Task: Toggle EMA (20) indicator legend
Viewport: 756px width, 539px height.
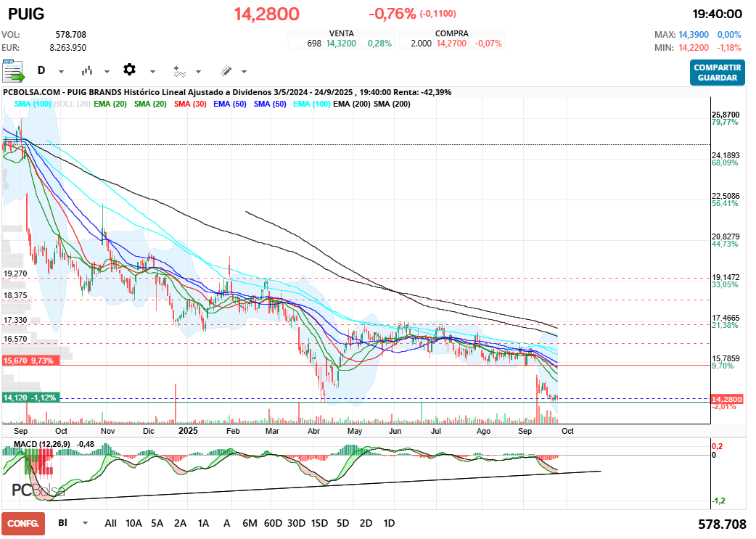Action: (x=110, y=104)
